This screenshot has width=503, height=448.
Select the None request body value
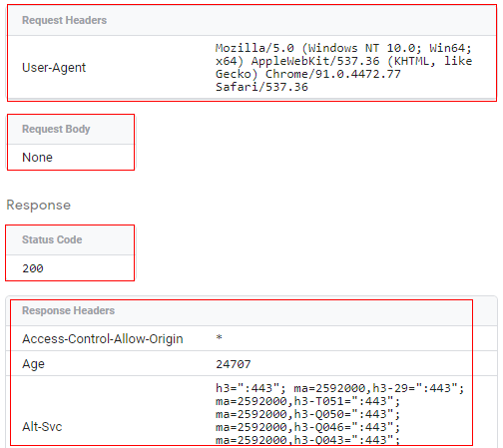pyautogui.click(x=37, y=158)
